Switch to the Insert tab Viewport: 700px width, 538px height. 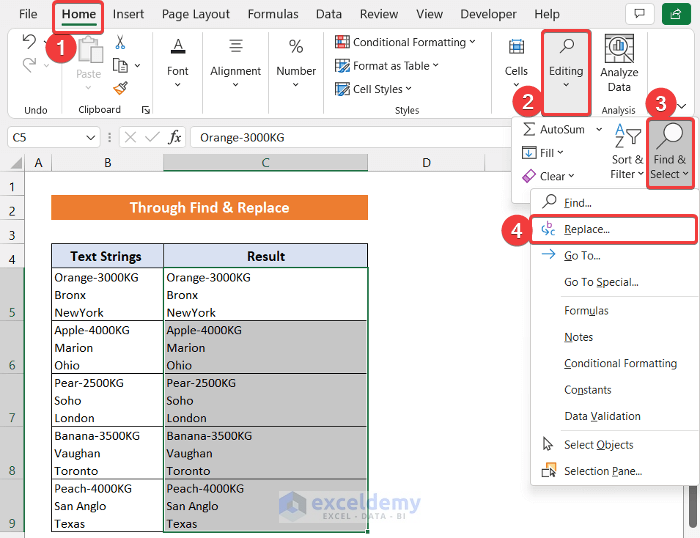[128, 14]
